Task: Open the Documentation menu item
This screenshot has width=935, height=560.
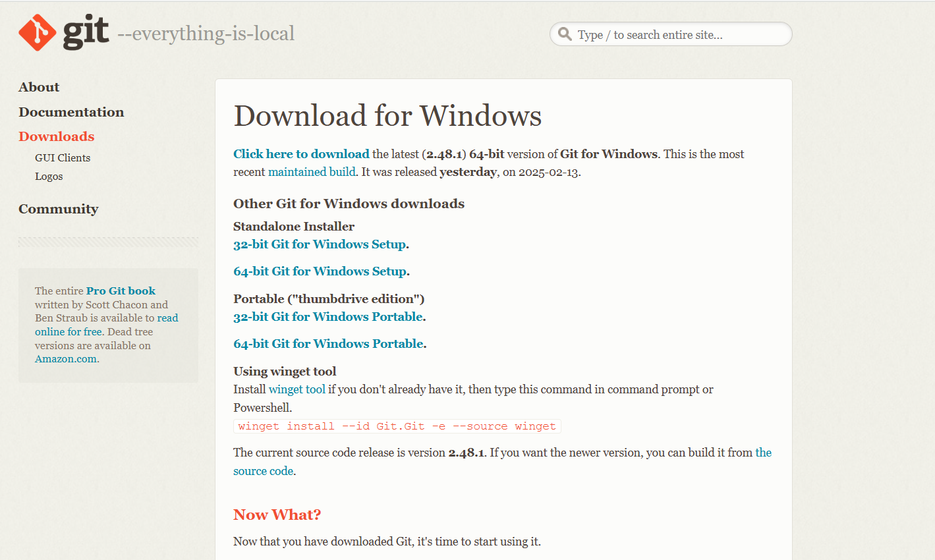Action: click(x=71, y=112)
